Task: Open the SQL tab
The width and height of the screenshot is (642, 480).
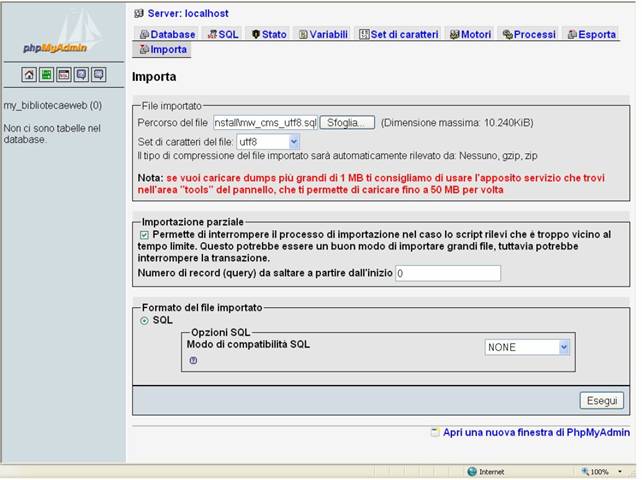Action: pyautogui.click(x=223, y=34)
